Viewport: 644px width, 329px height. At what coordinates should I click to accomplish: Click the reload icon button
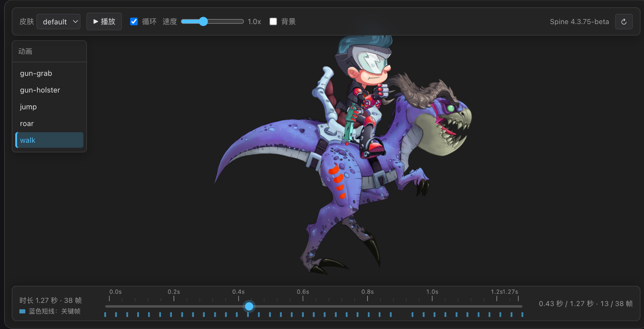click(624, 22)
